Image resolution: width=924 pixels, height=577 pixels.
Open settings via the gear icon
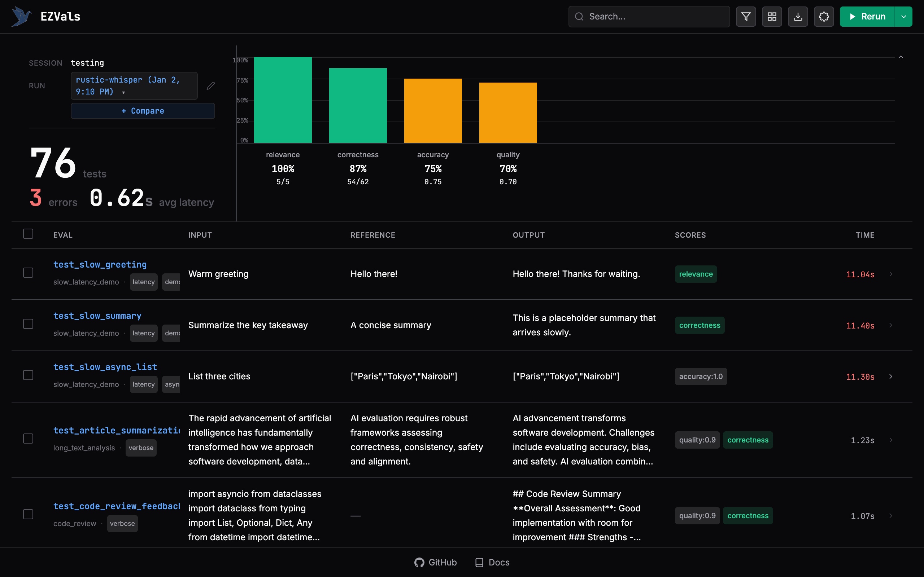[824, 17]
